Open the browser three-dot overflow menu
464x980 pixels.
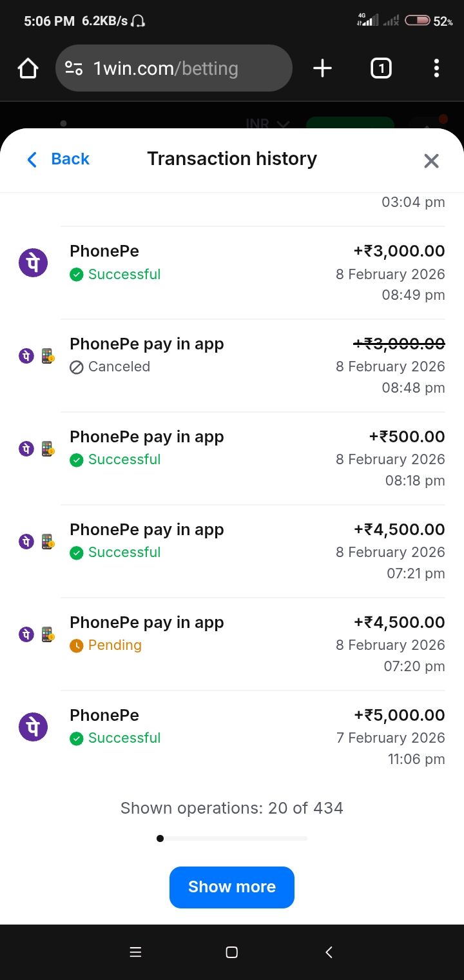coord(436,68)
